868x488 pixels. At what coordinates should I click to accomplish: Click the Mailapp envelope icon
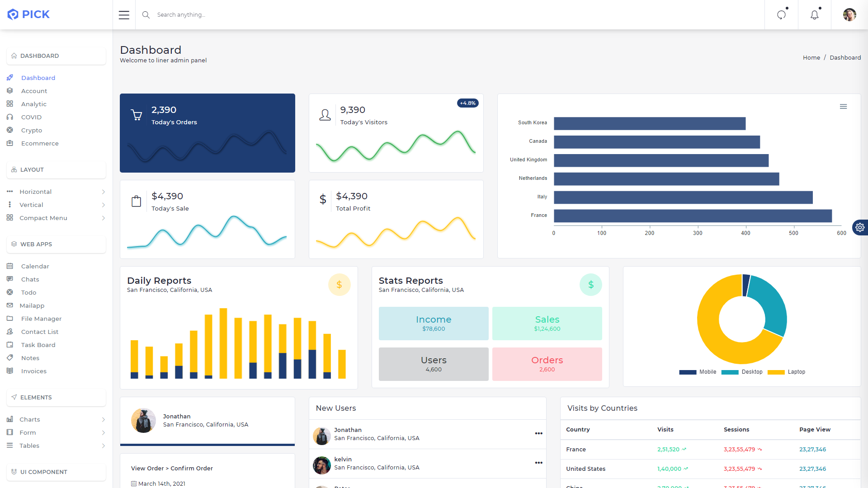[9, 305]
